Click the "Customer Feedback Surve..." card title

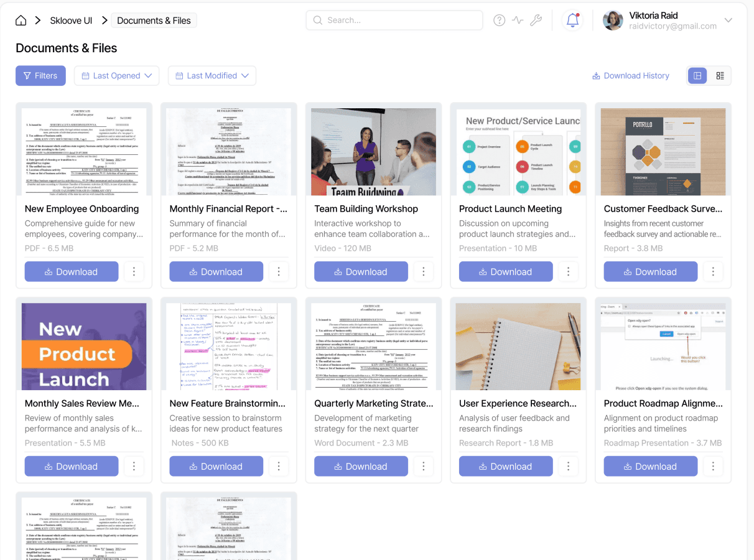663,209
